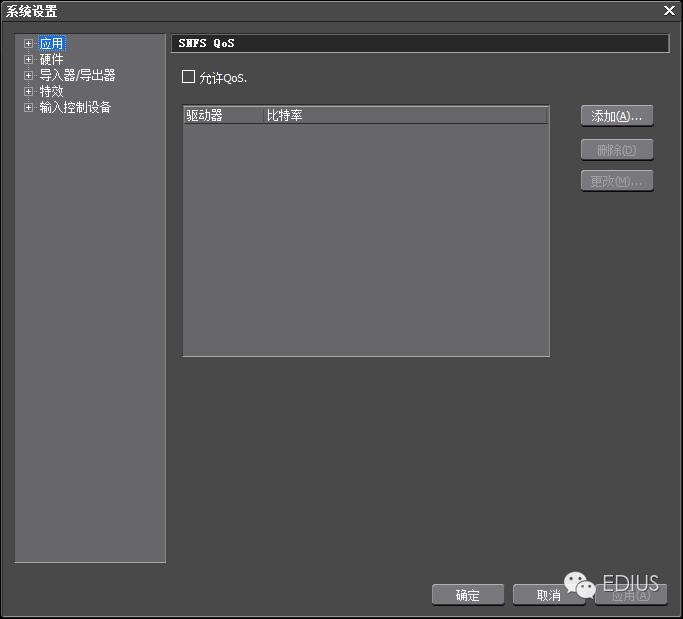Expand the 应用 tree node
683x619 pixels.
pos(28,44)
